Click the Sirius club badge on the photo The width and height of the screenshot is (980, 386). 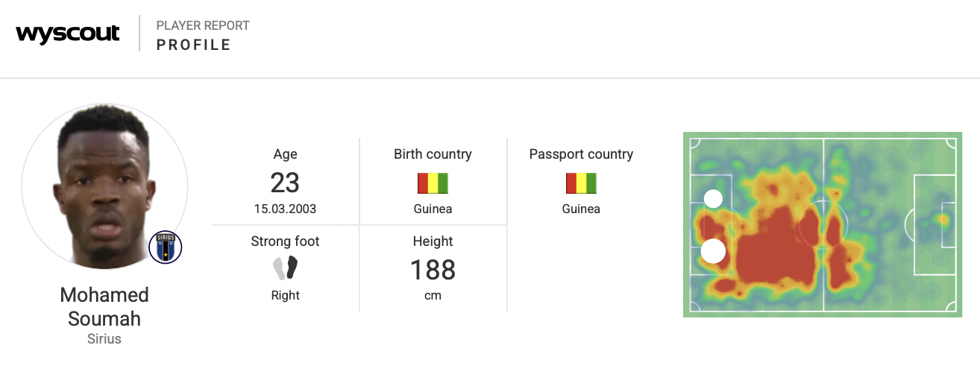pyautogui.click(x=166, y=248)
